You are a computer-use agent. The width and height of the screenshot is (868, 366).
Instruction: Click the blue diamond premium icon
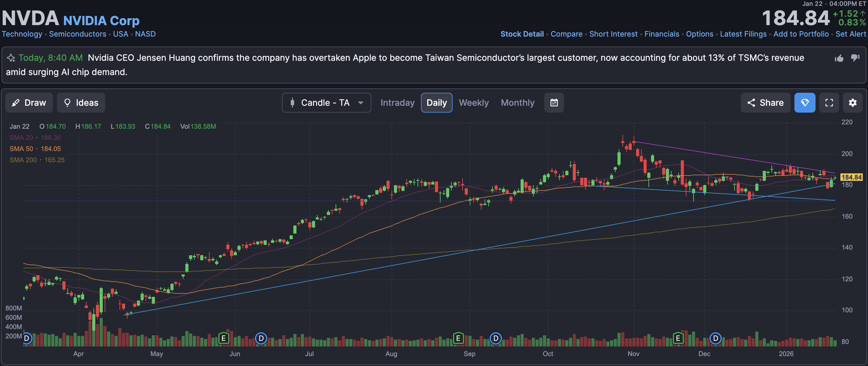(x=805, y=103)
